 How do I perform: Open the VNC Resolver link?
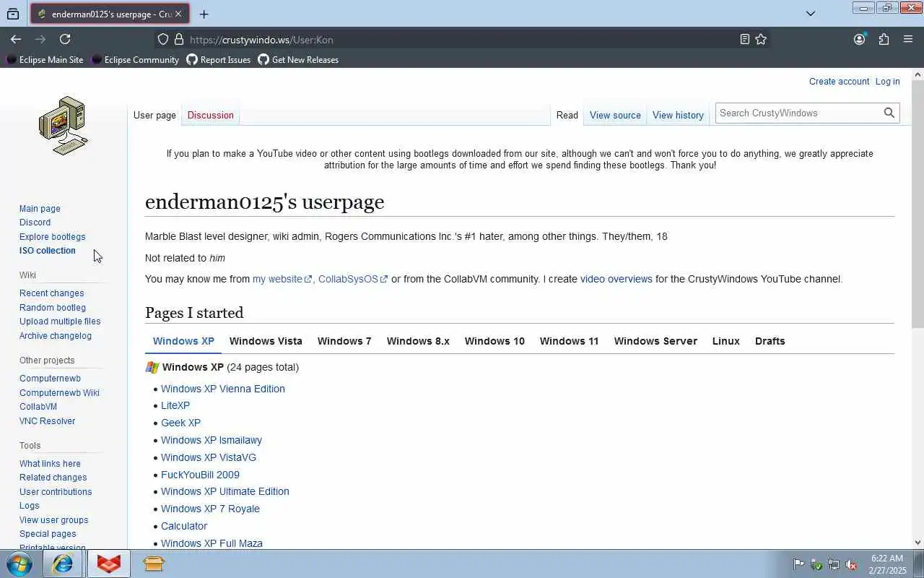point(47,421)
